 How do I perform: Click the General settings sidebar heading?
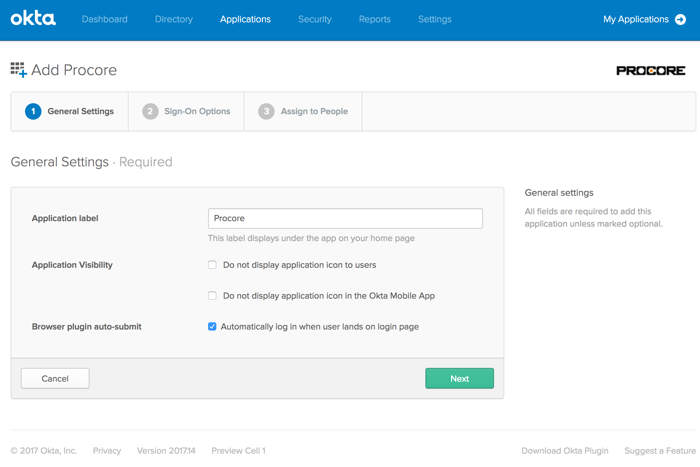pos(559,193)
